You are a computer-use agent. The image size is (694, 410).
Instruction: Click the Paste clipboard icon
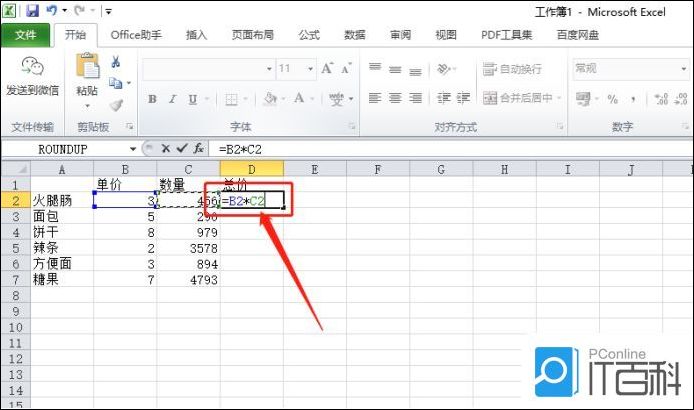[87, 66]
